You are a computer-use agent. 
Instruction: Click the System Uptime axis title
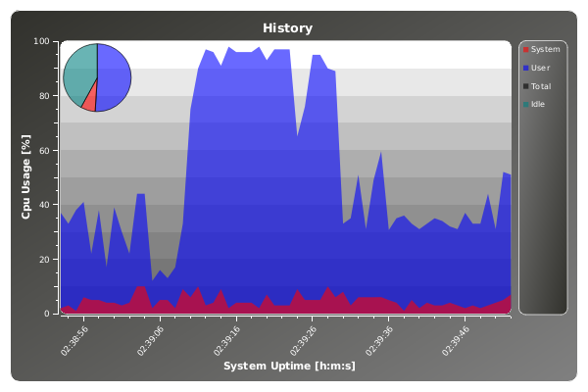point(288,367)
